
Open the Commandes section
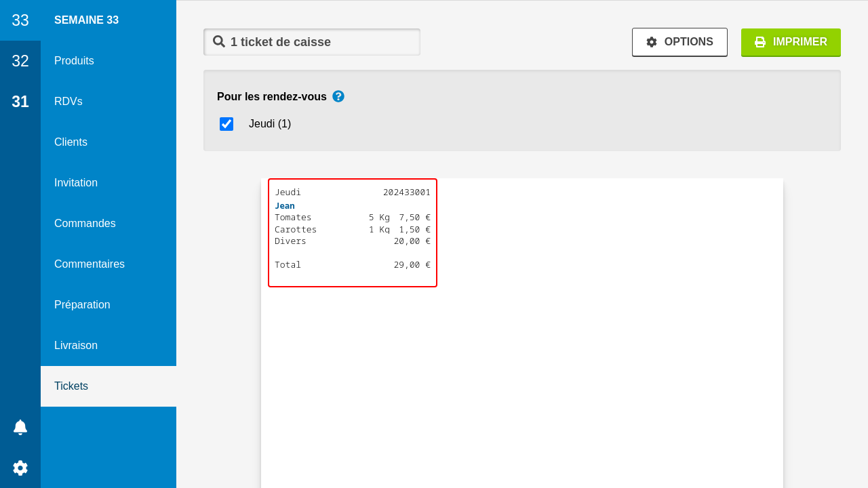85,224
